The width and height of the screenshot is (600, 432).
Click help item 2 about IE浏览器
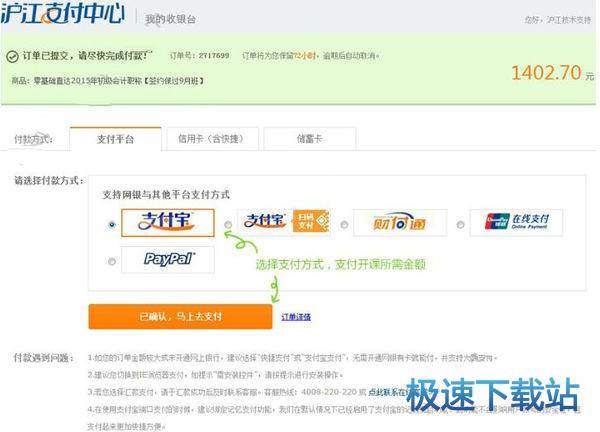tap(215, 375)
